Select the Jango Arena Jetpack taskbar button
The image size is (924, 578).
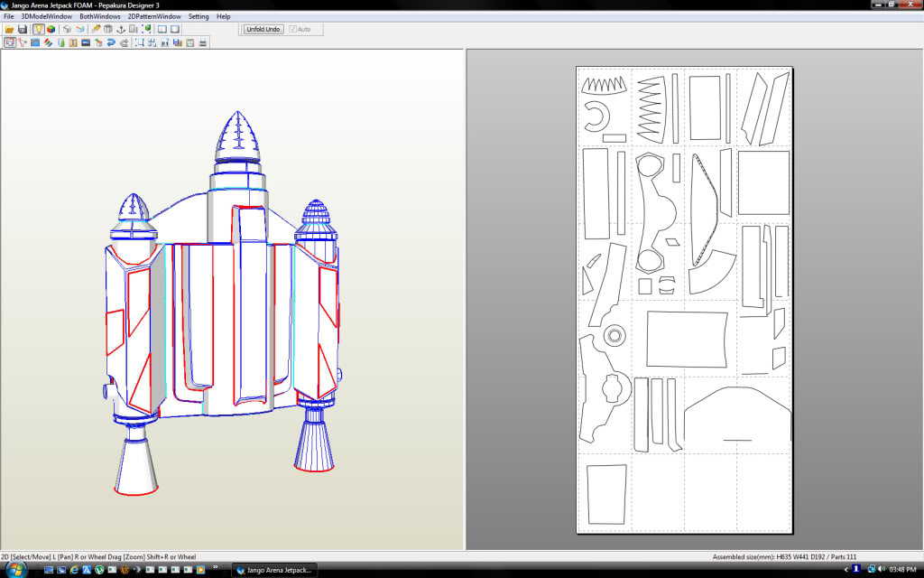pyautogui.click(x=274, y=570)
